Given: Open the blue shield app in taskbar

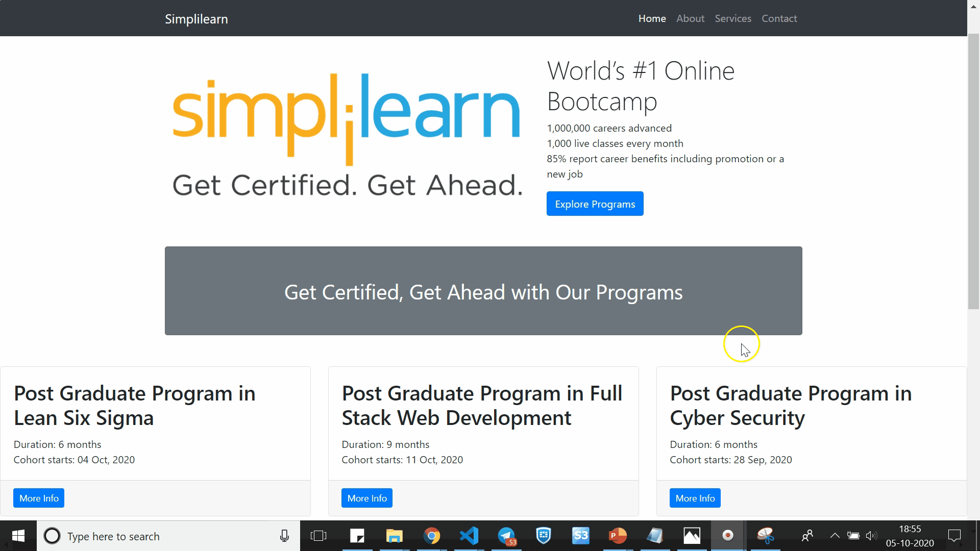Looking at the screenshot, I should (544, 536).
